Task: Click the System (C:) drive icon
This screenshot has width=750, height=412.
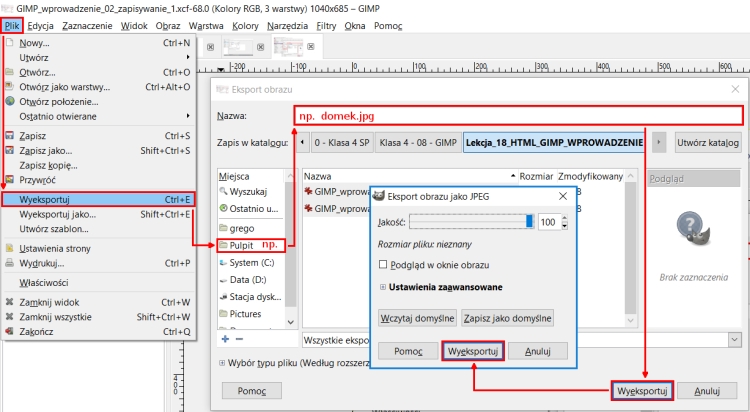Action: (223, 263)
